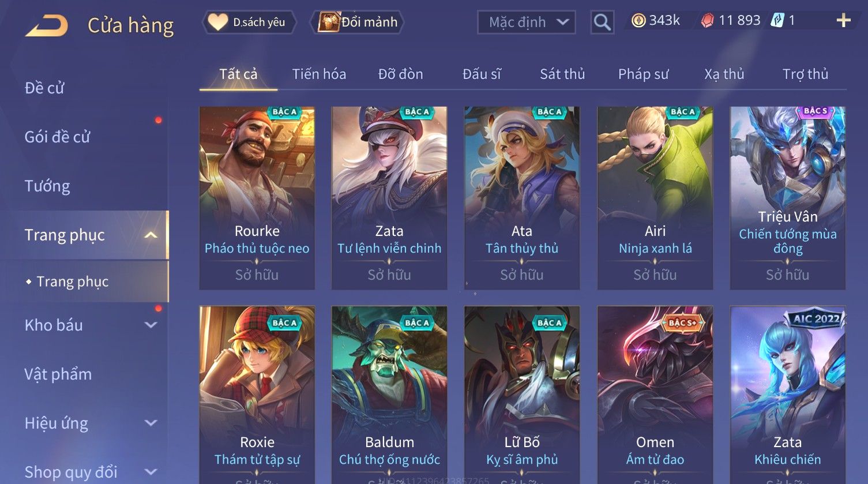
Task: Select the Tiến hóa tab
Action: pos(319,74)
